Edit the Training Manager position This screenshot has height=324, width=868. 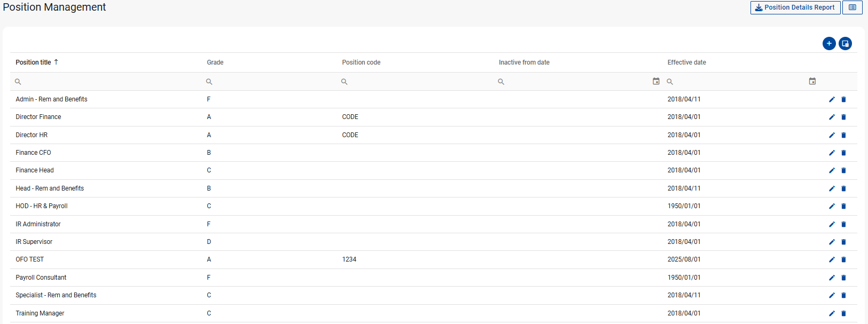(832, 313)
